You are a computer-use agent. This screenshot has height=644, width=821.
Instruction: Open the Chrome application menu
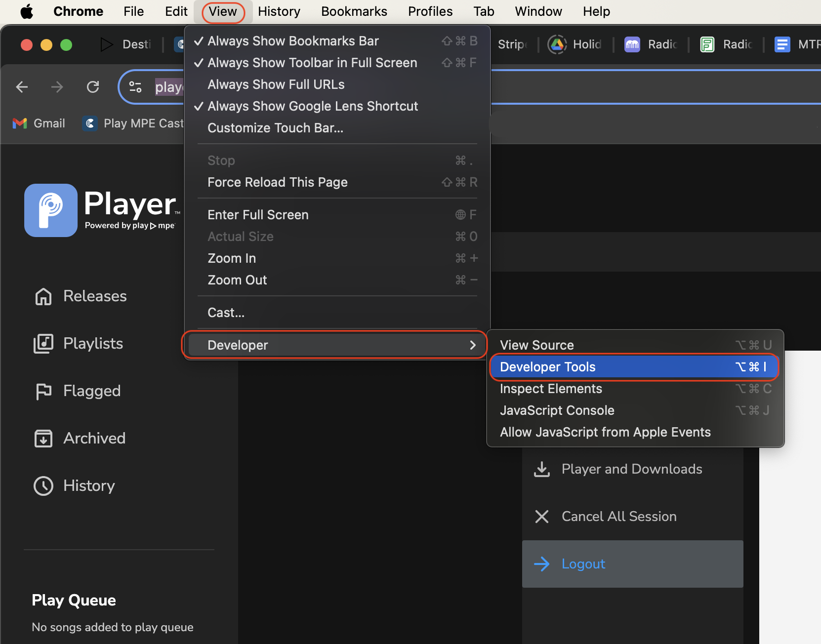pyautogui.click(x=78, y=11)
